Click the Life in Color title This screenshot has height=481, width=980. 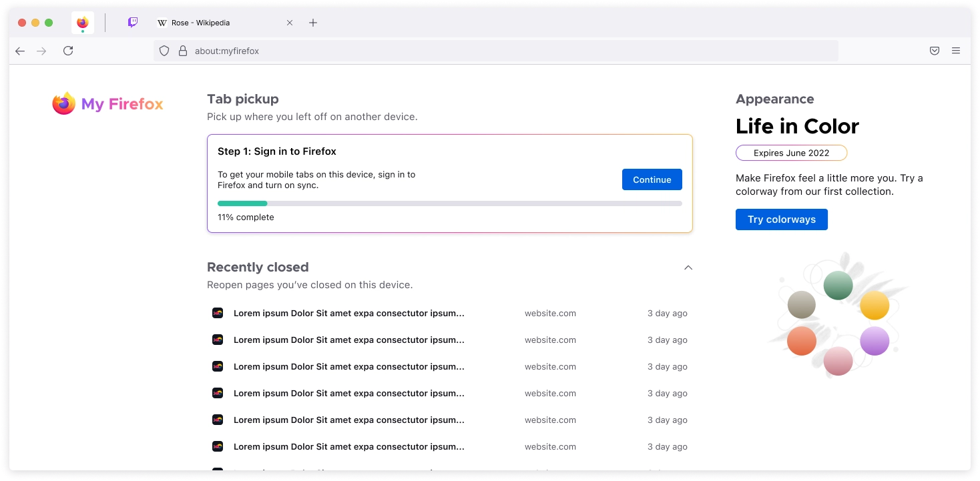797,126
